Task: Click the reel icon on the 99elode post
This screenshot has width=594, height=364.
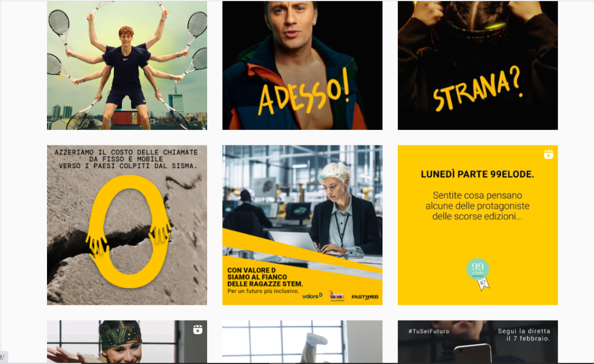Action: tap(549, 154)
